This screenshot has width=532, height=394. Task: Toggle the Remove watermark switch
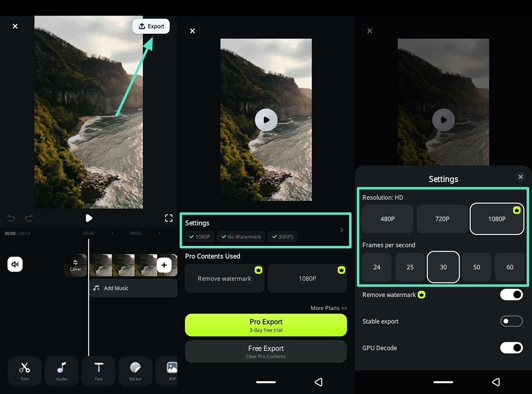(x=512, y=295)
